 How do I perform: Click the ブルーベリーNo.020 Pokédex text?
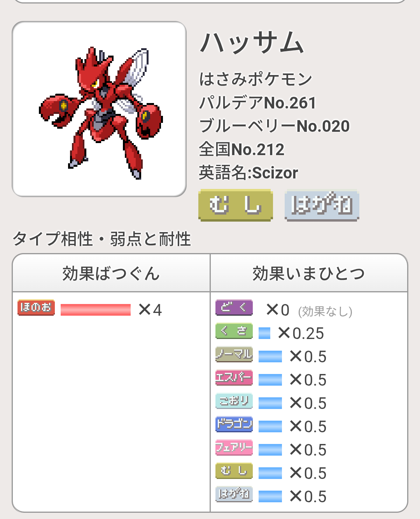click(274, 126)
